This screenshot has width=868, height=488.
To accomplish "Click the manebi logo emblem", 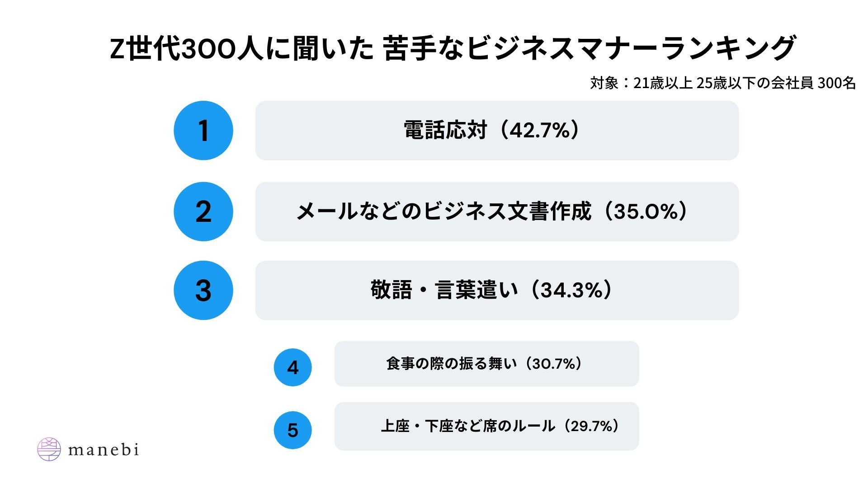I will pyautogui.click(x=49, y=449).
